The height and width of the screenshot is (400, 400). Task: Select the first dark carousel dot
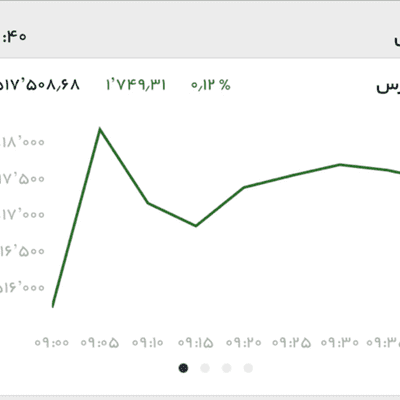[x=183, y=368]
